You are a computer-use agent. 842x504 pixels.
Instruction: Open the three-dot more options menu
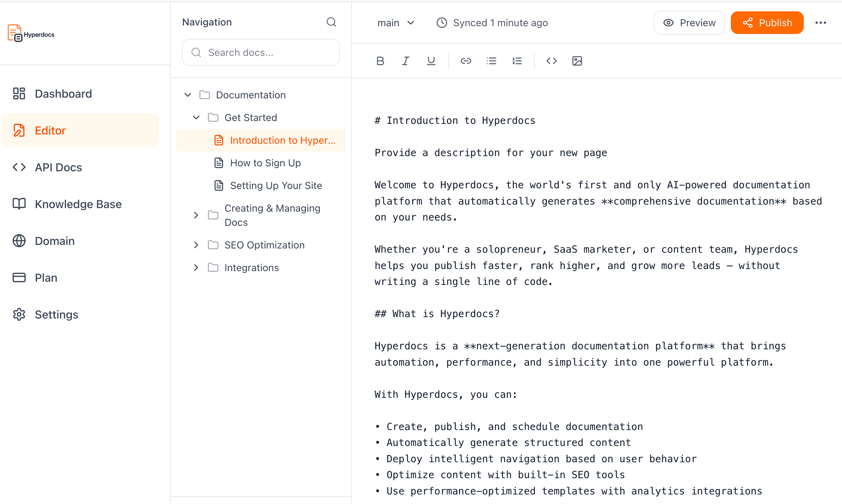point(820,23)
